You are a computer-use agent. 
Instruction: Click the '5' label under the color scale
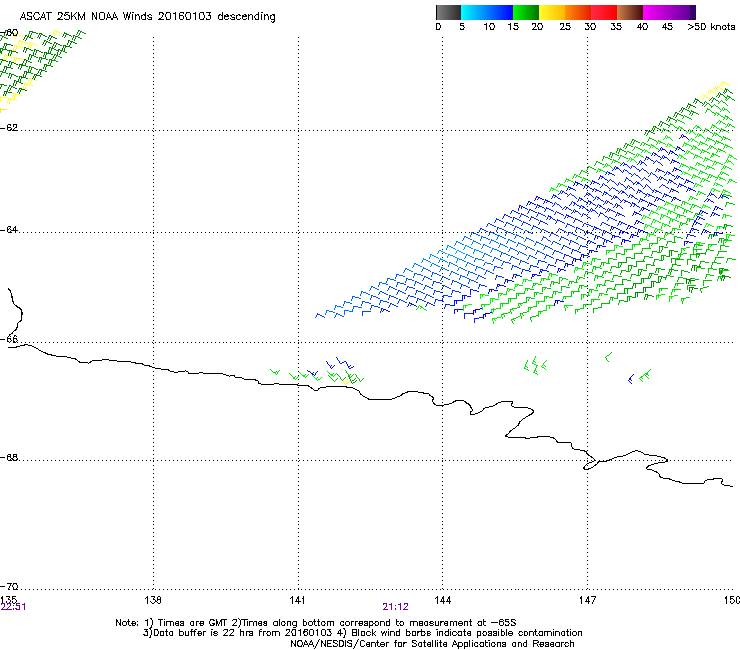(462, 27)
